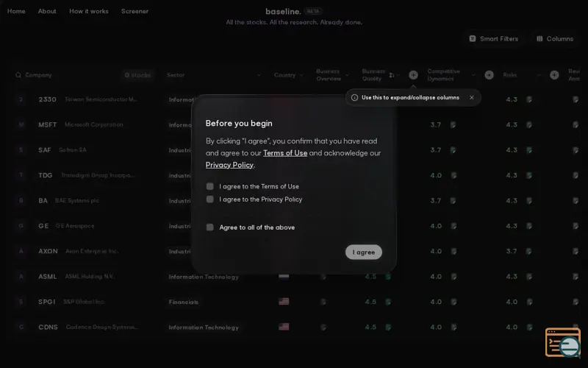Image resolution: width=588 pixels, height=368 pixels.
Task: Click GE Aerospace company name
Action: [75, 226]
